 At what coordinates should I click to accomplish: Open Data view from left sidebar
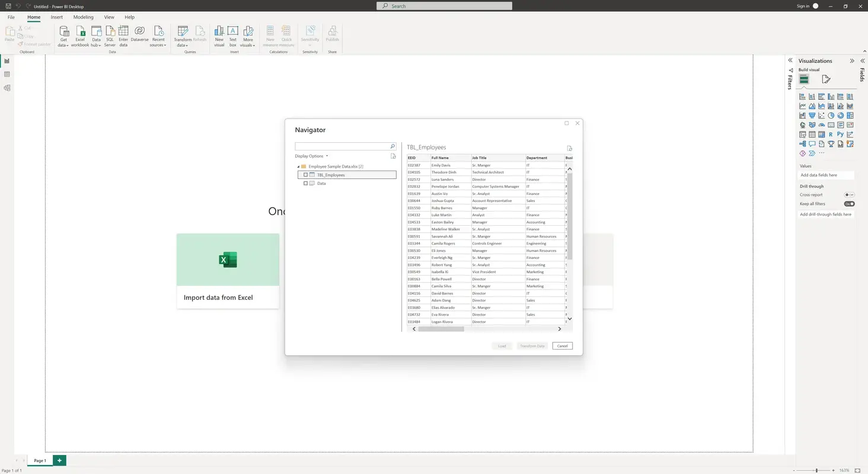pos(7,73)
